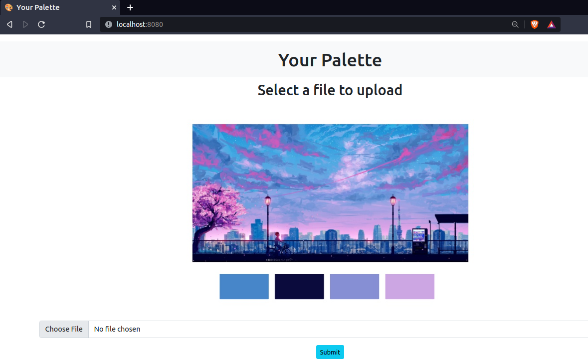The image size is (588, 364).
Task: View site information for localhost
Action: (109, 24)
